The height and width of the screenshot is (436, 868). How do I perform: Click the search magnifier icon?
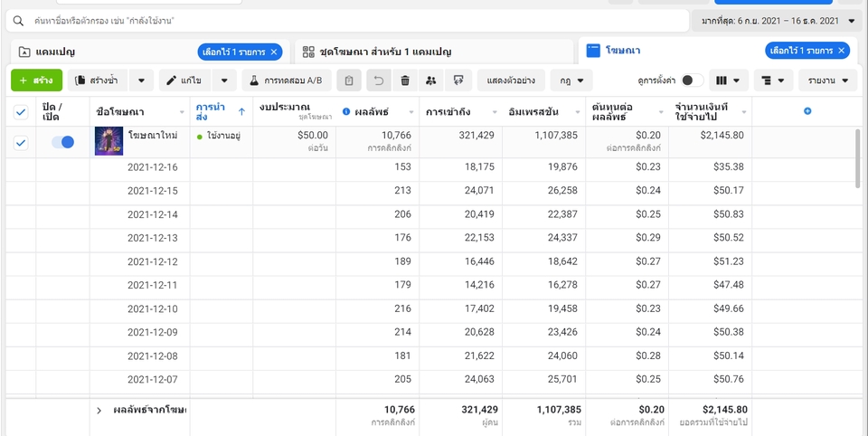pos(18,21)
